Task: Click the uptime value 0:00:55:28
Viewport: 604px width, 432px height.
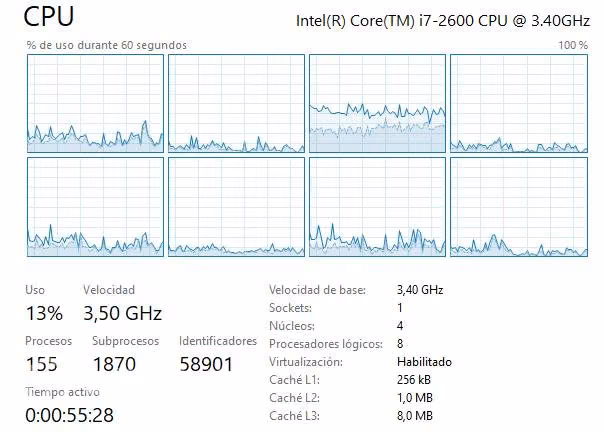Action: click(70, 415)
